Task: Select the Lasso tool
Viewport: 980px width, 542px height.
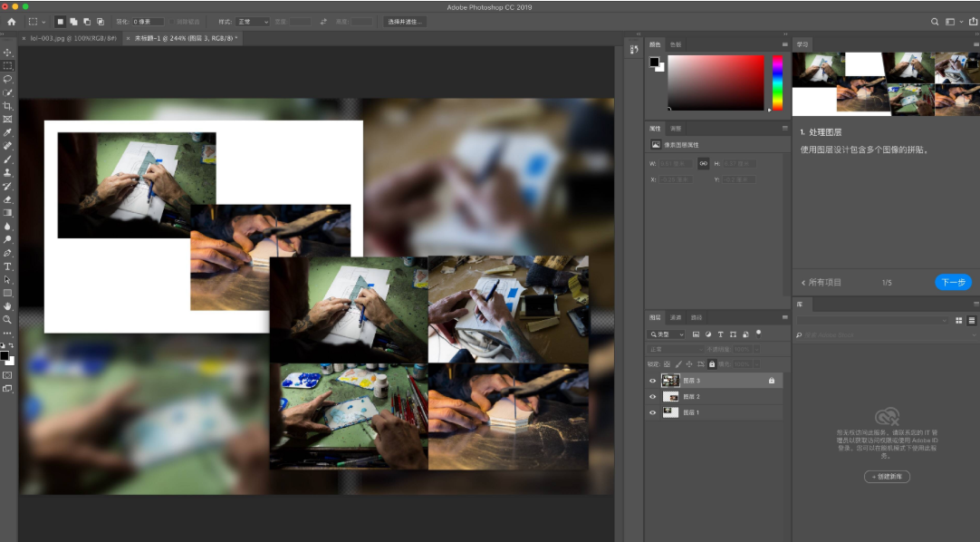Action: pos(6,79)
